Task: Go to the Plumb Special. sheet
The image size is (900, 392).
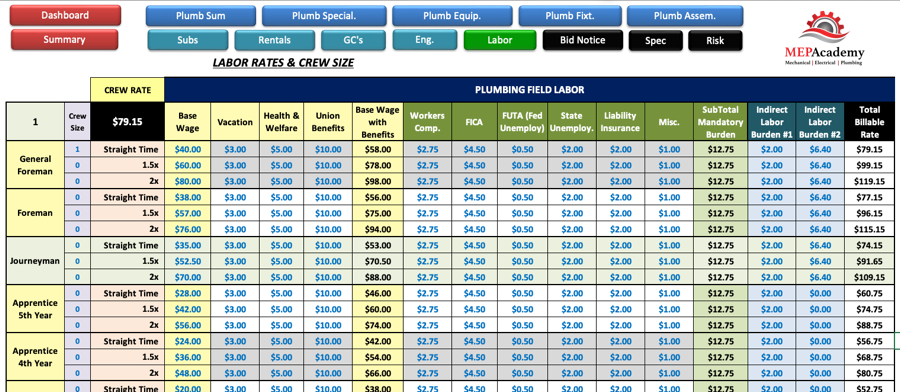Action: click(x=324, y=16)
